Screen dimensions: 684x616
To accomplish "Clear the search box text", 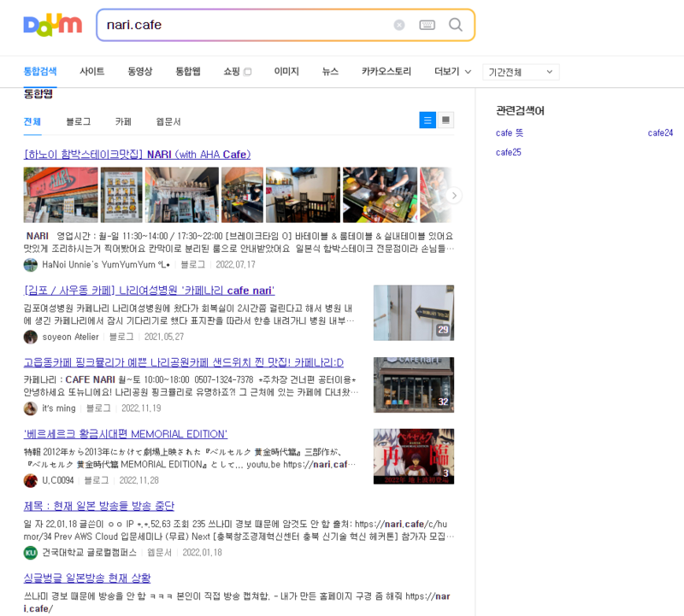I will 398,25.
